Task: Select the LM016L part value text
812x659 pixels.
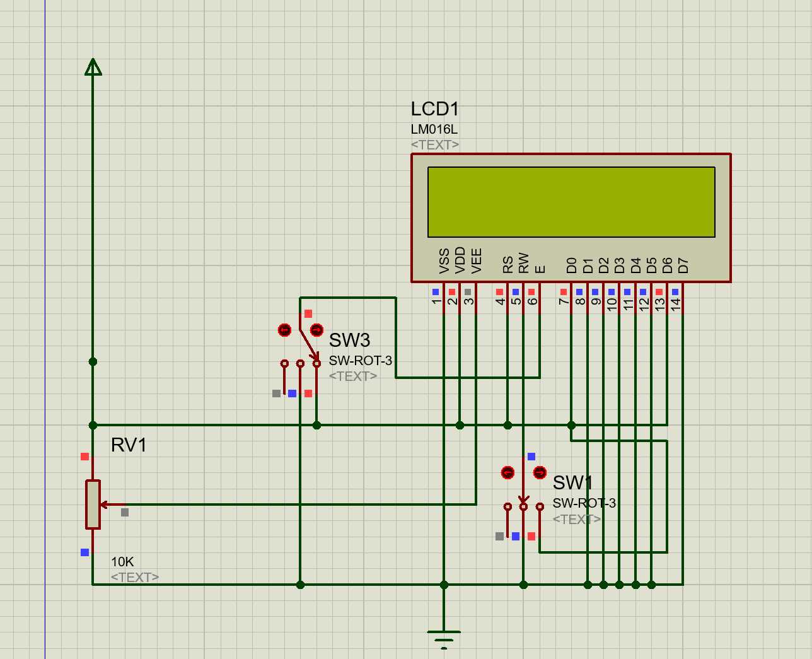Action: point(434,129)
